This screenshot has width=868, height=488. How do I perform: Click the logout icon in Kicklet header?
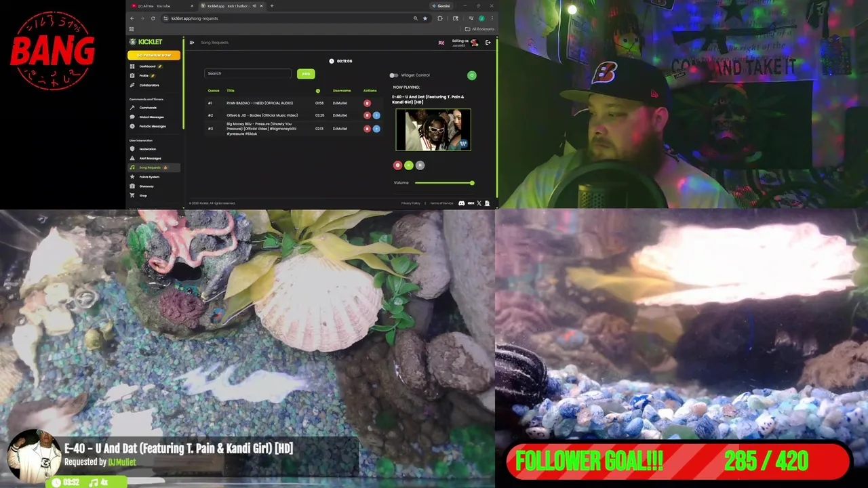(x=488, y=43)
